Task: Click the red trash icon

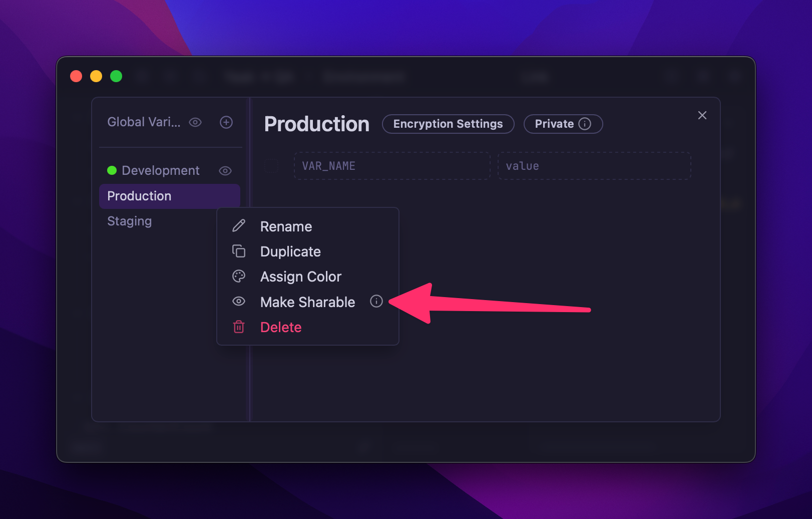Action: click(x=239, y=327)
